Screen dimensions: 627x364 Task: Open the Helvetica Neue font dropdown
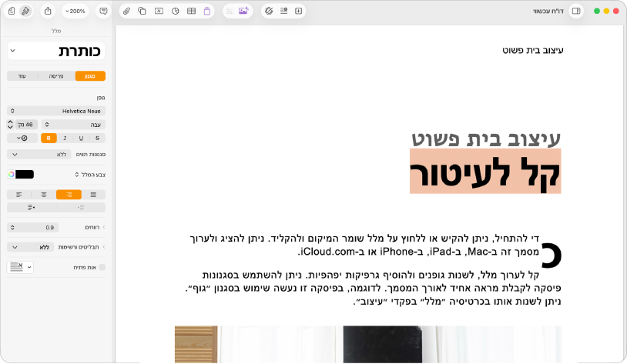coord(56,111)
